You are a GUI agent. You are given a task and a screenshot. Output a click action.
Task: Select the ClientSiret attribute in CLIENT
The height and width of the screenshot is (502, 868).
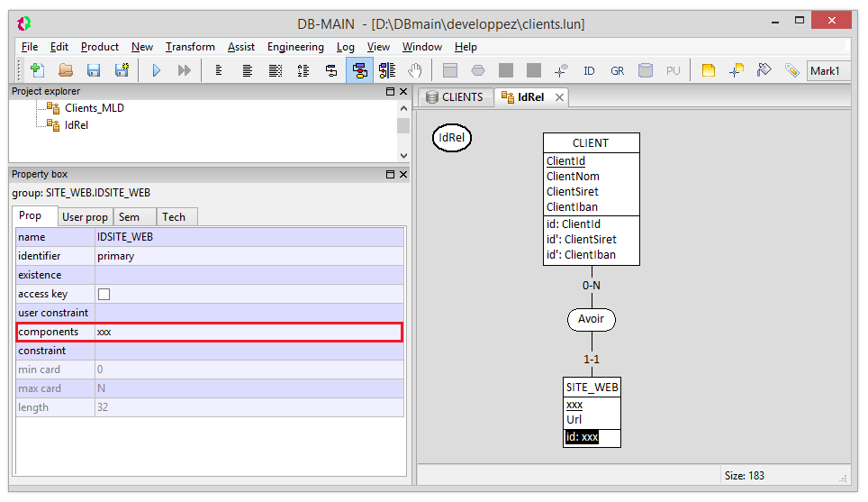click(573, 192)
